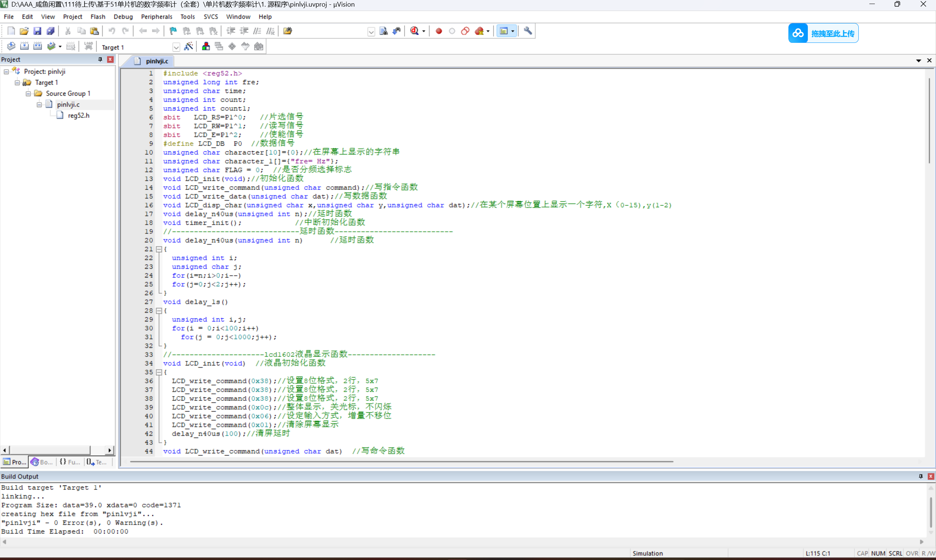The image size is (936, 560).
Task: Open the File menu
Action: [9, 16]
